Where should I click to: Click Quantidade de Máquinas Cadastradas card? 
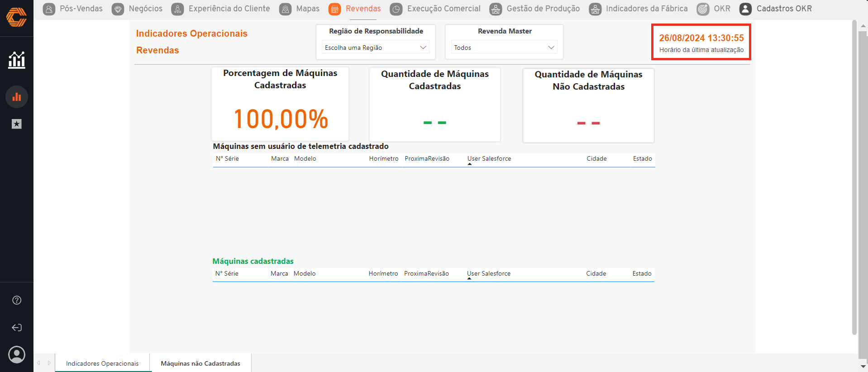434,105
